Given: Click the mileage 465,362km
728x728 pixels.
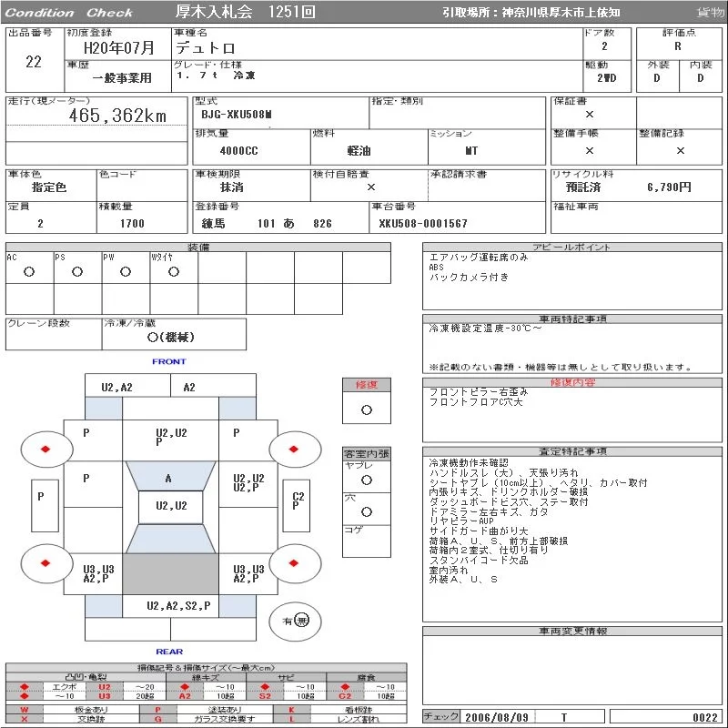Looking at the screenshot, I should [x=117, y=116].
